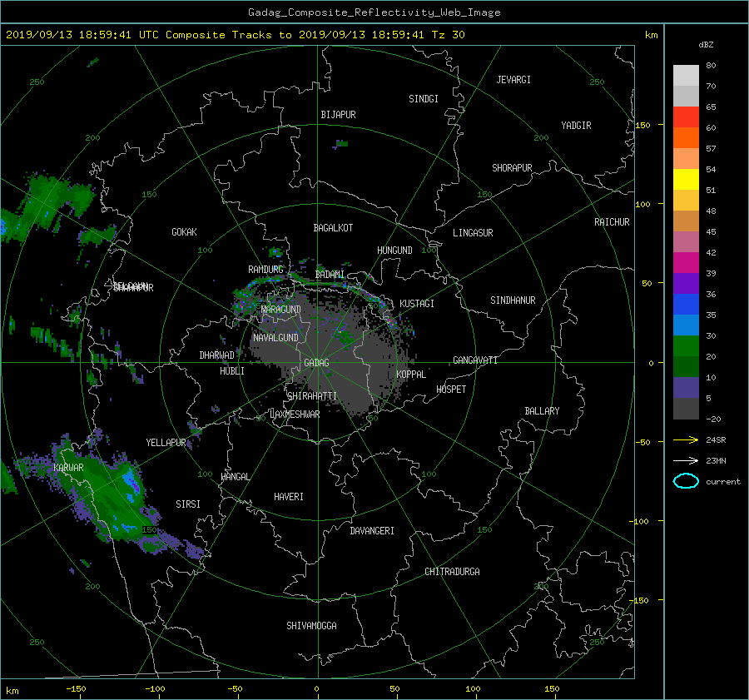Viewport: 749px width, 700px height.
Task: Click the HUBLI city label
Action: point(231,370)
